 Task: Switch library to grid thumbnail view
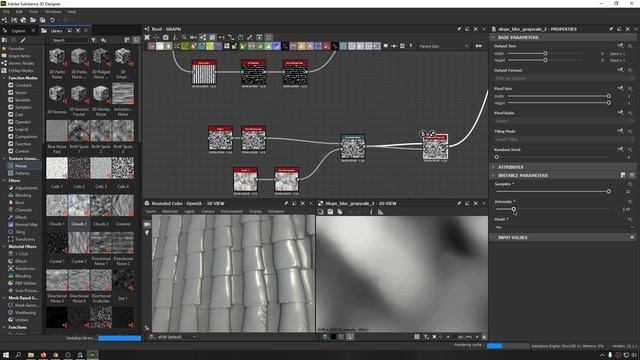tap(136, 40)
